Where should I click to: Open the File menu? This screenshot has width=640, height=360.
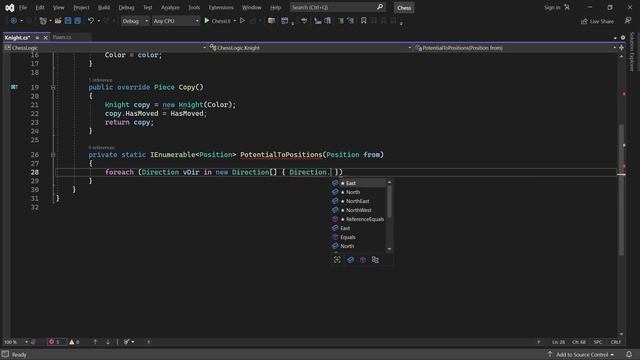[x=23, y=7]
